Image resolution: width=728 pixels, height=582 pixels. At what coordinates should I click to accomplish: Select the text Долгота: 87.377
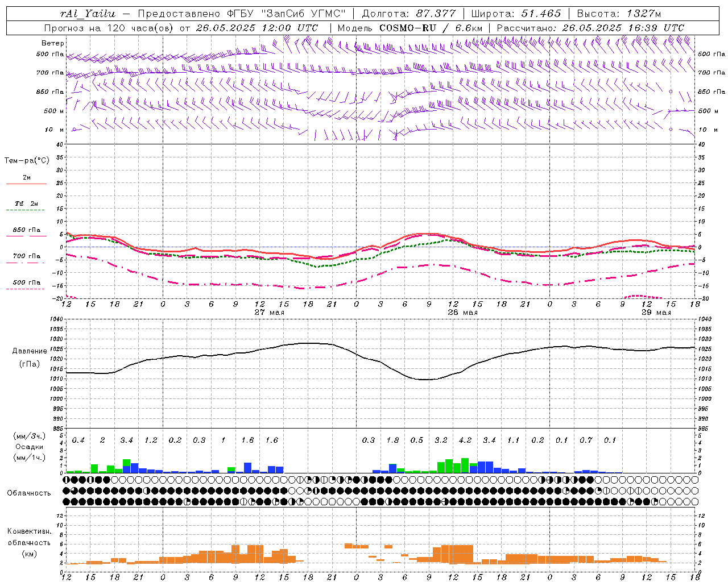[409, 14]
